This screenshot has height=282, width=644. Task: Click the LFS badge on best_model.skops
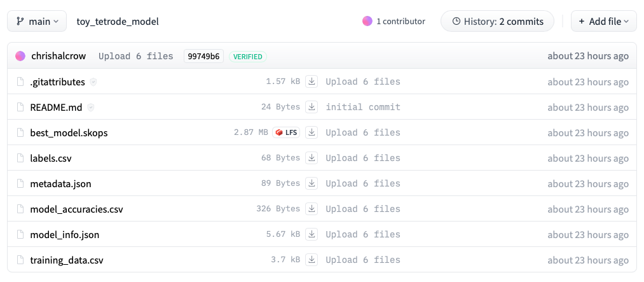(286, 132)
